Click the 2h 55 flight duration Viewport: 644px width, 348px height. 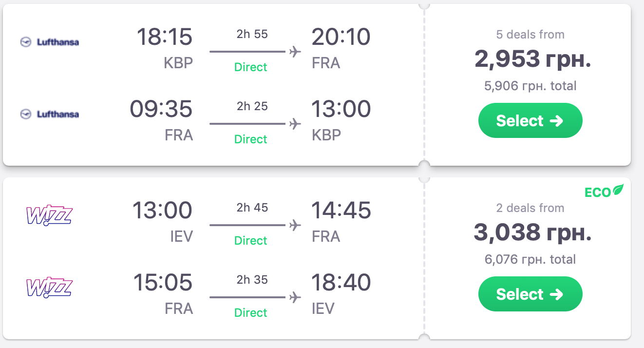coord(252,34)
